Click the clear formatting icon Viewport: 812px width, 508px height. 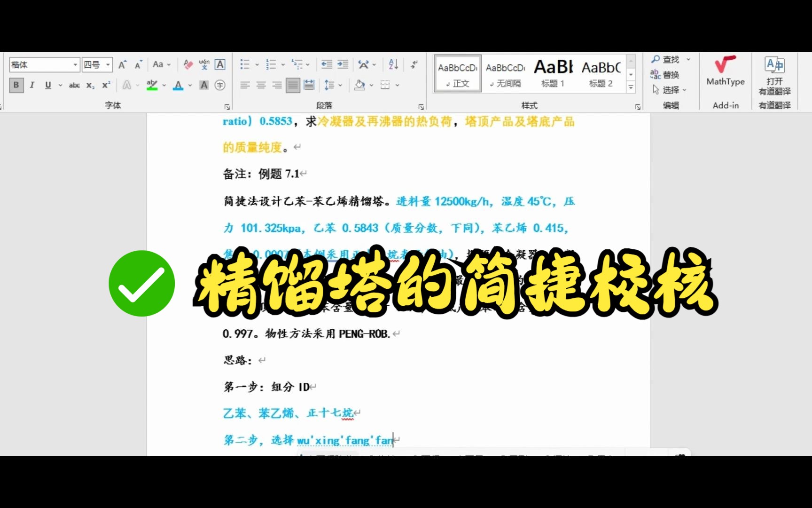[187, 64]
